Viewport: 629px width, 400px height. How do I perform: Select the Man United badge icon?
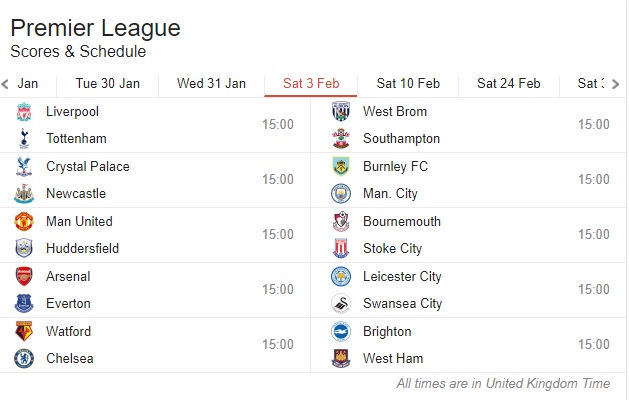tap(24, 221)
